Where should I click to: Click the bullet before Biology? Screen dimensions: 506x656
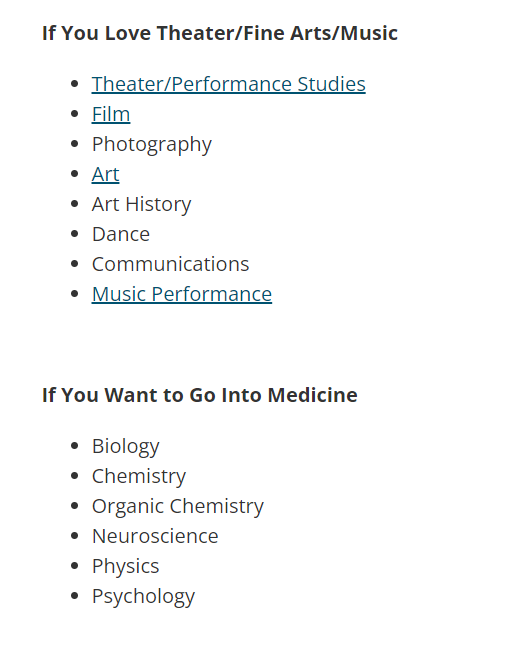(x=75, y=446)
